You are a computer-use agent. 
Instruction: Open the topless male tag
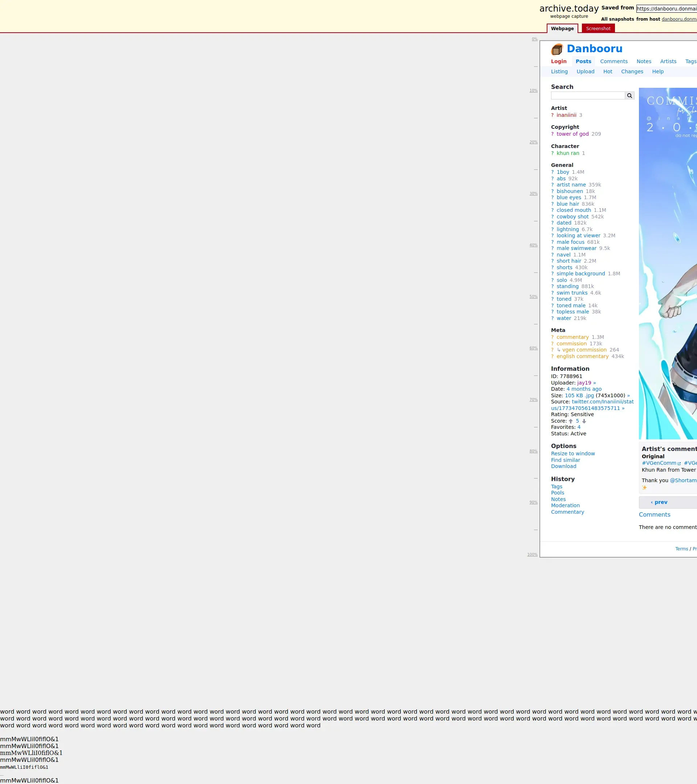click(x=572, y=312)
